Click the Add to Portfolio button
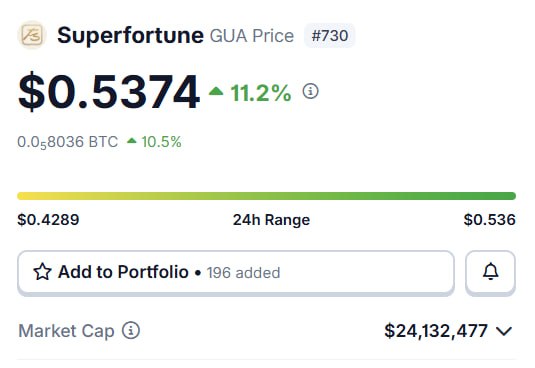 click(x=236, y=272)
